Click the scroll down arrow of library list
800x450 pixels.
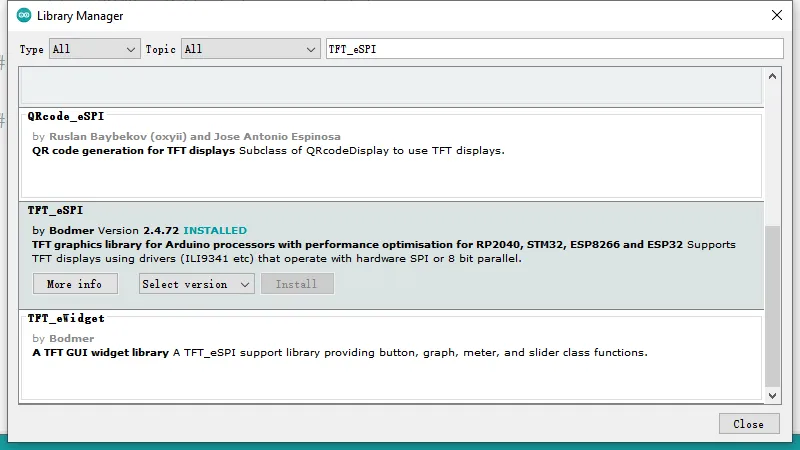pos(772,395)
